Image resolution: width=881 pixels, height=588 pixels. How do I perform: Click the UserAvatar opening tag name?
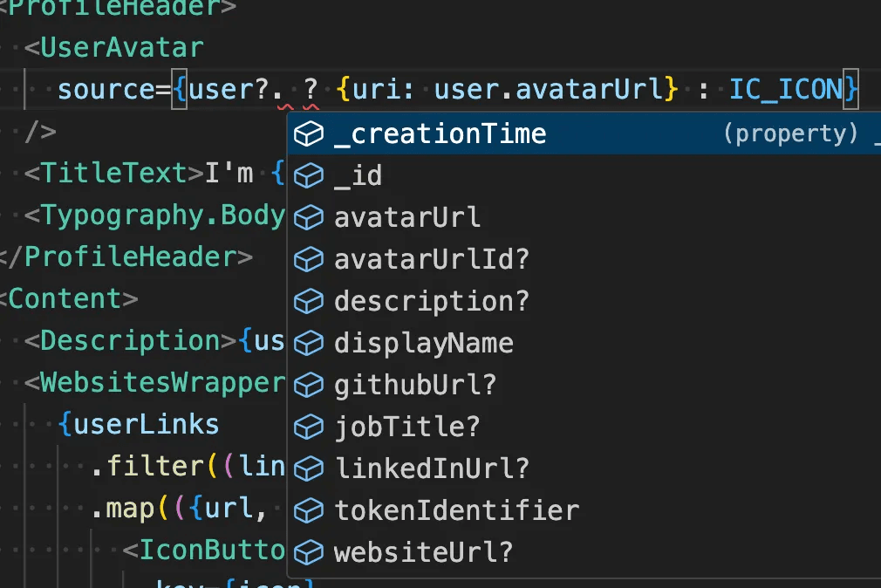[121, 47]
